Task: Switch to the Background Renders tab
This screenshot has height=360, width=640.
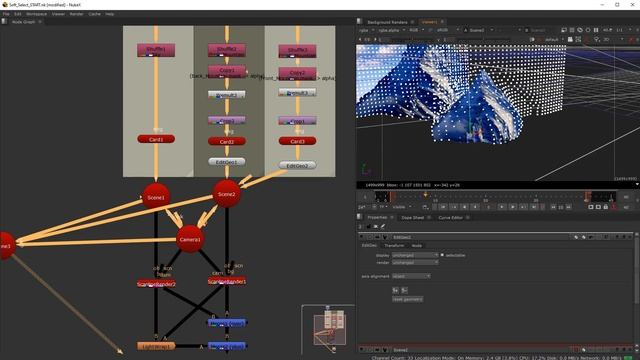Action: click(x=387, y=22)
